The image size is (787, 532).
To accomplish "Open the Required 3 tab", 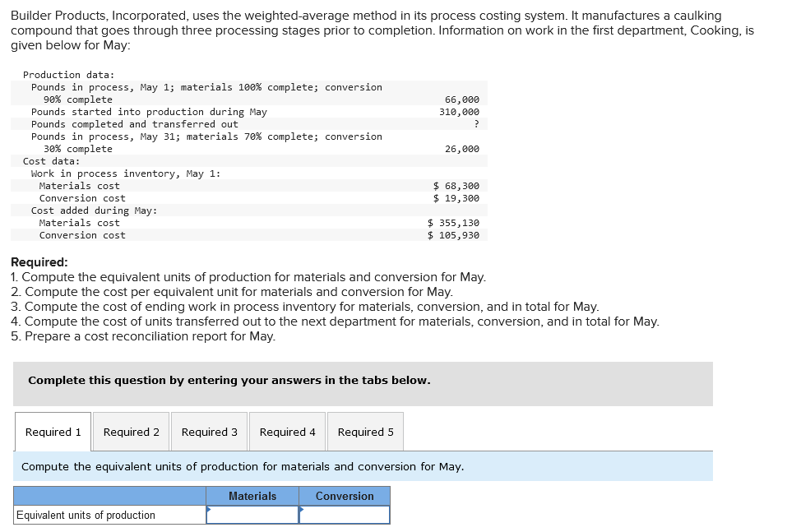I will [209, 431].
